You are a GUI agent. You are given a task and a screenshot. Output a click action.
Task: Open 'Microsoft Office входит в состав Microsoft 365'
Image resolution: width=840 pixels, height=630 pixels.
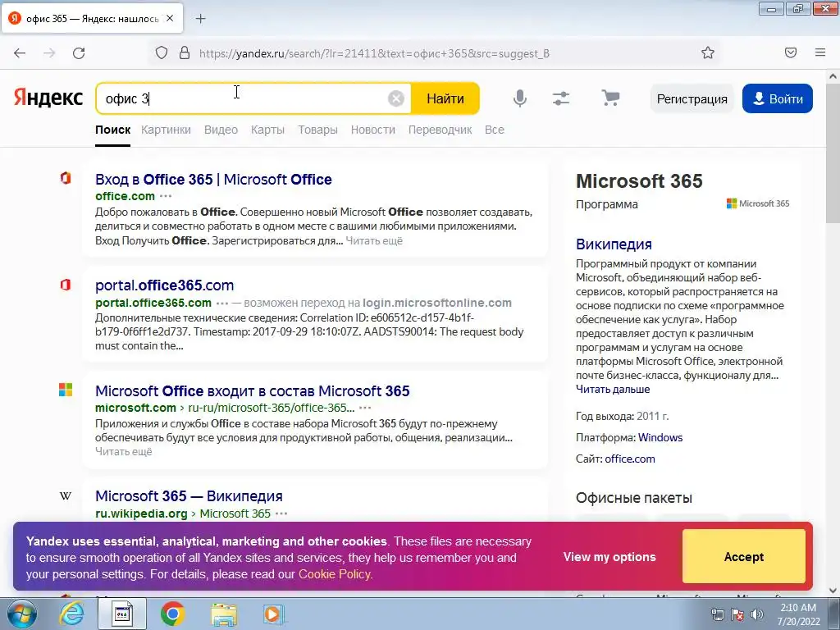point(253,391)
